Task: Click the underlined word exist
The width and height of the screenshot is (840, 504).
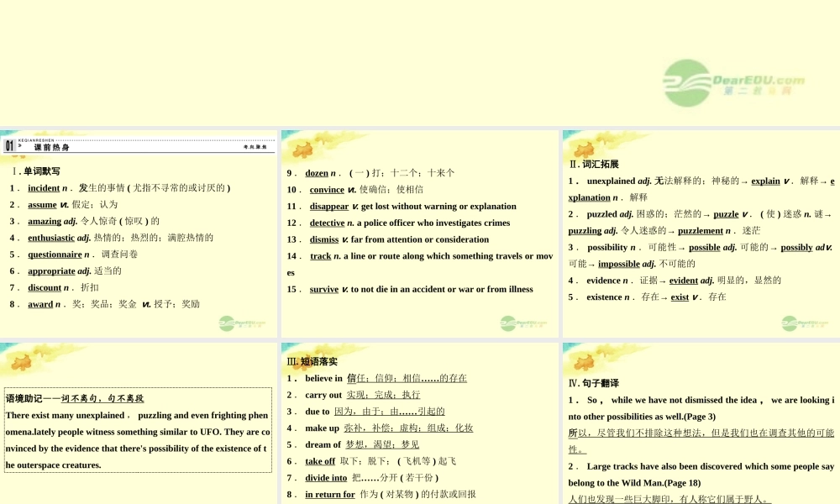Action: pos(680,297)
